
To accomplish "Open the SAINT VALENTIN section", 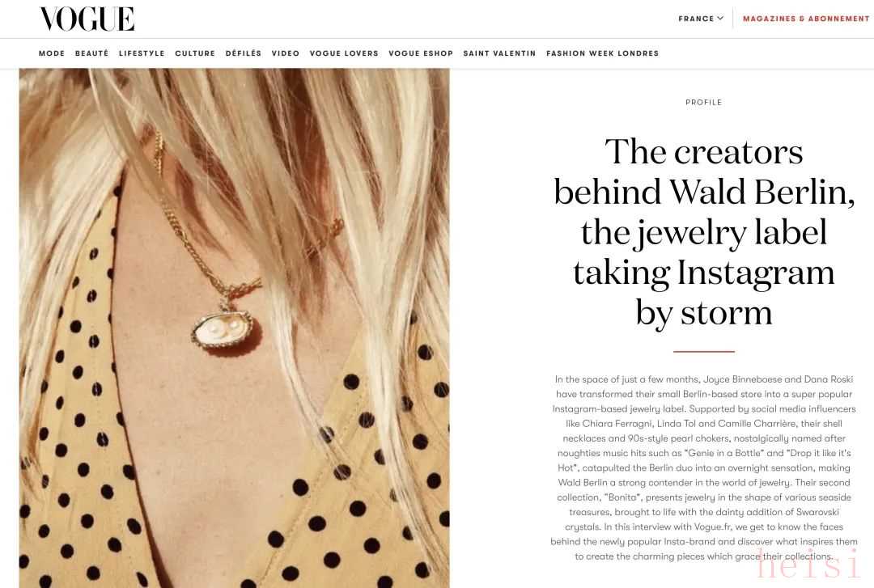I will [499, 53].
